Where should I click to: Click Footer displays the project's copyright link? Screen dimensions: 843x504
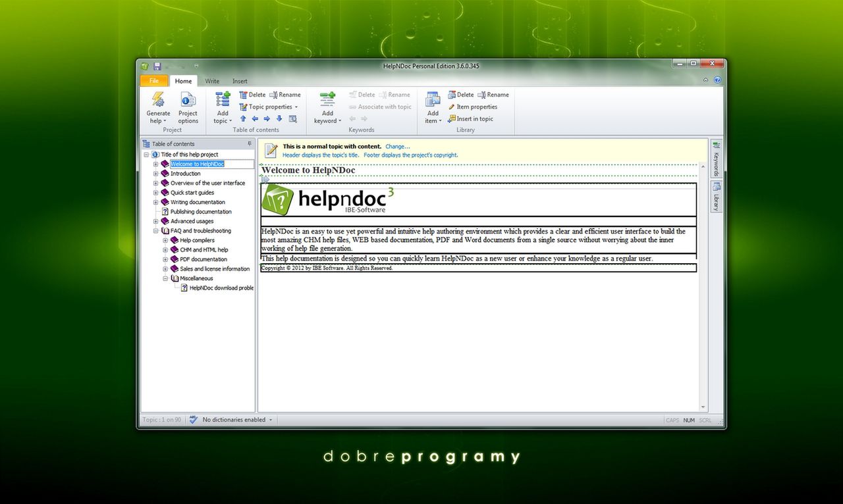[x=411, y=155]
